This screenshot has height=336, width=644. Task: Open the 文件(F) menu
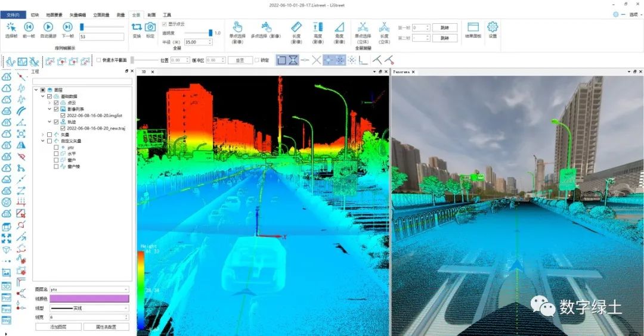(14, 14)
